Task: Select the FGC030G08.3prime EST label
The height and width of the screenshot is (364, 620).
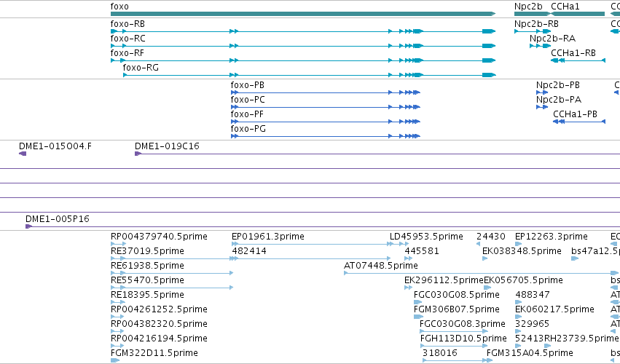Action: 462,324
